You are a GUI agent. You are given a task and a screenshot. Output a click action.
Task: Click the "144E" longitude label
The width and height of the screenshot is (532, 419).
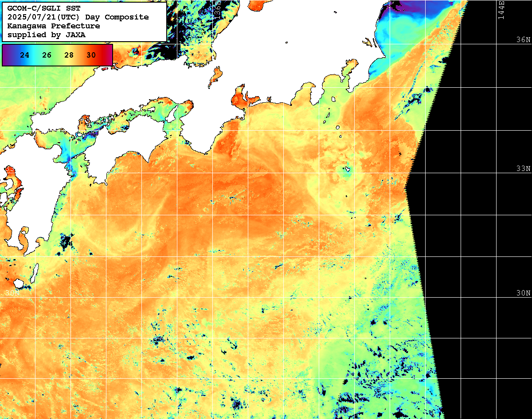pos(501,10)
